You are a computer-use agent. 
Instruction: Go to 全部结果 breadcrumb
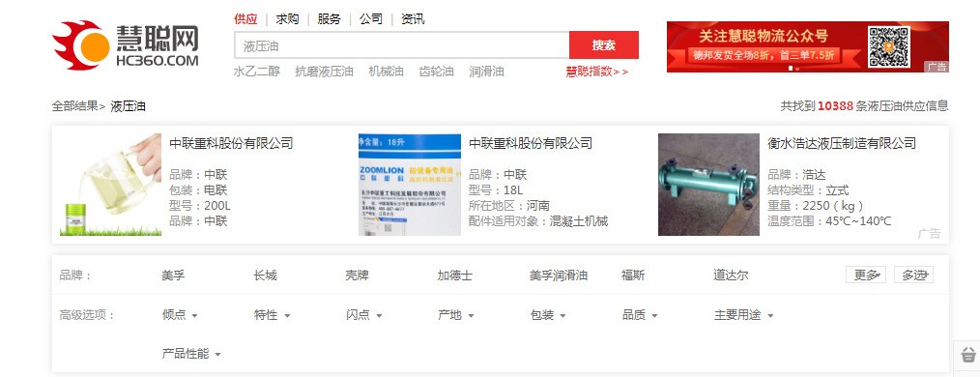click(x=75, y=106)
